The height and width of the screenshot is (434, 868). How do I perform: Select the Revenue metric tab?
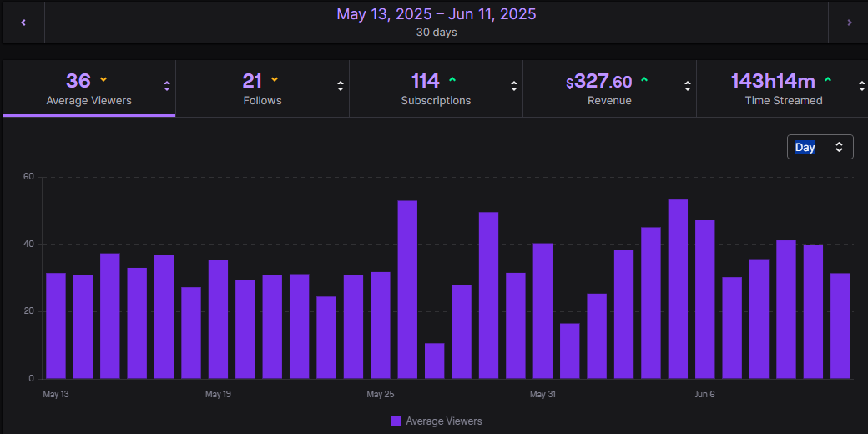point(609,88)
